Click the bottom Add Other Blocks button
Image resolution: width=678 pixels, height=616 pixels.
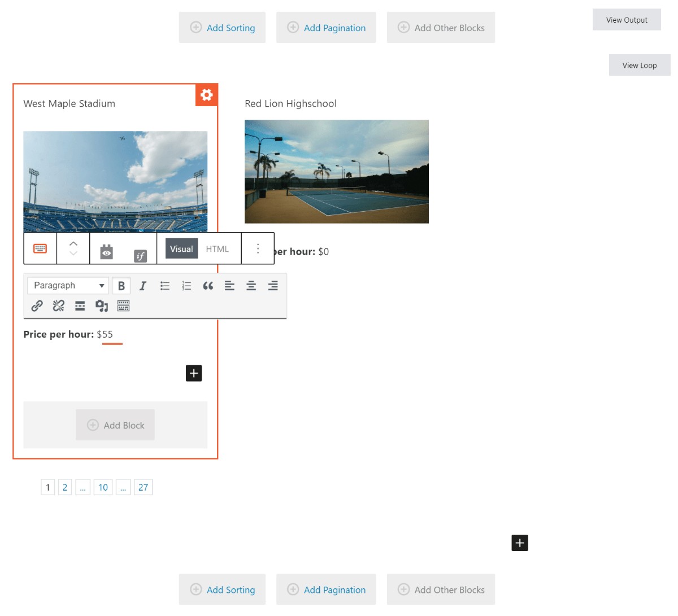point(441,590)
